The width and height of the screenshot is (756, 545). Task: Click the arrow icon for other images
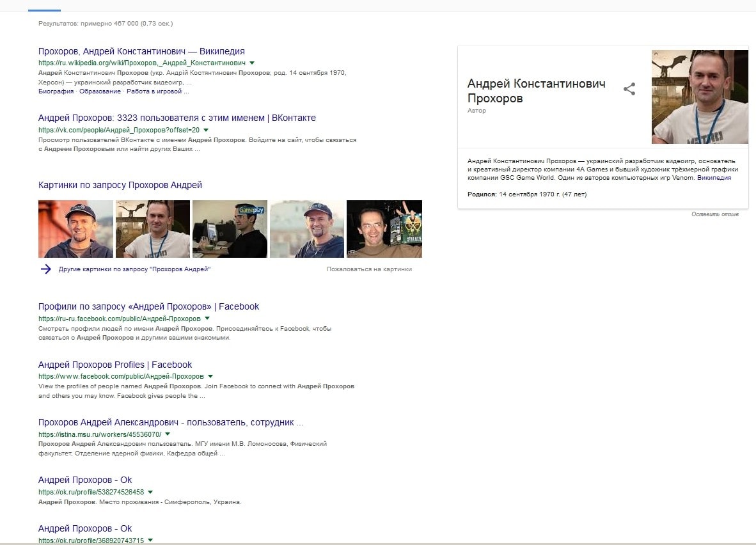pyautogui.click(x=46, y=269)
